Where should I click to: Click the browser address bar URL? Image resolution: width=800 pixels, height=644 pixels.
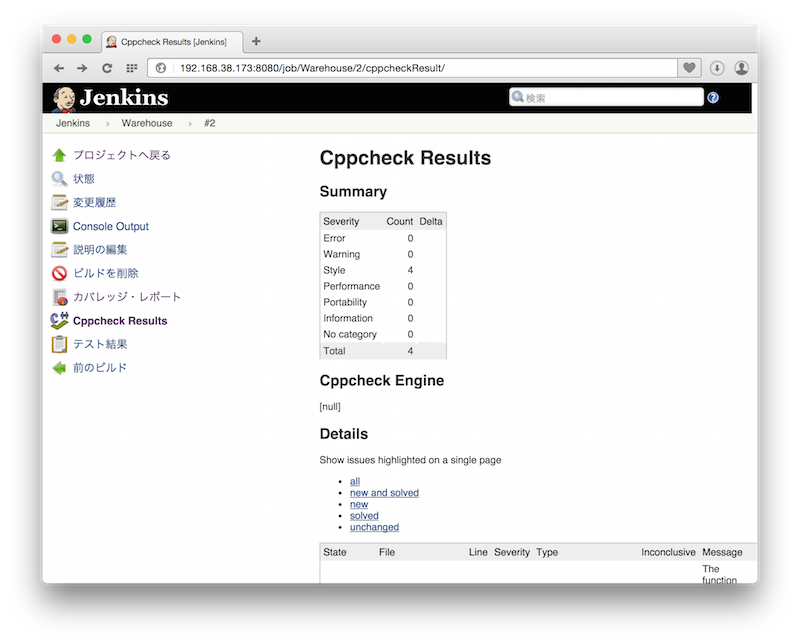click(312, 68)
